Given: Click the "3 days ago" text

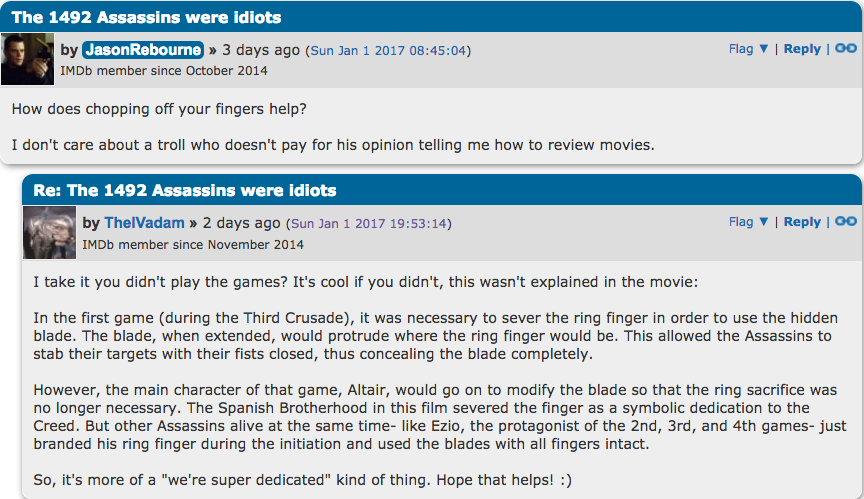Looking at the screenshot, I should [260, 50].
